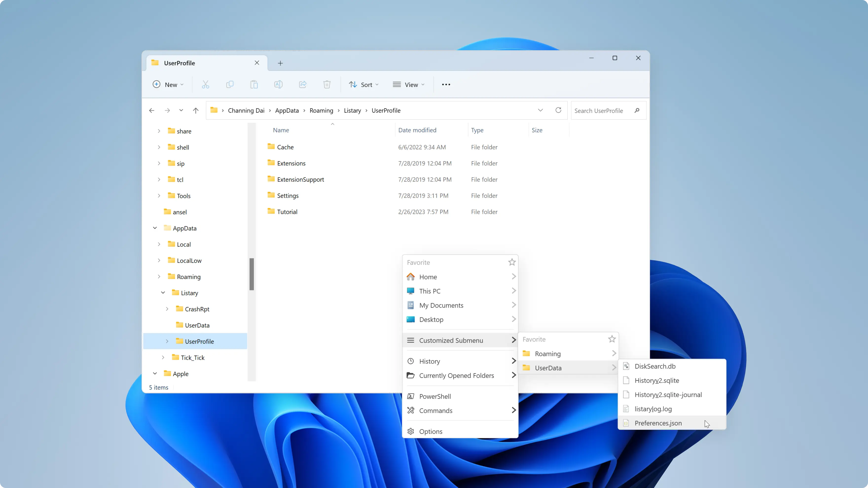Screen dimensions: 868x488
Task: Click the PowerShell icon in menu
Action: 410,396
